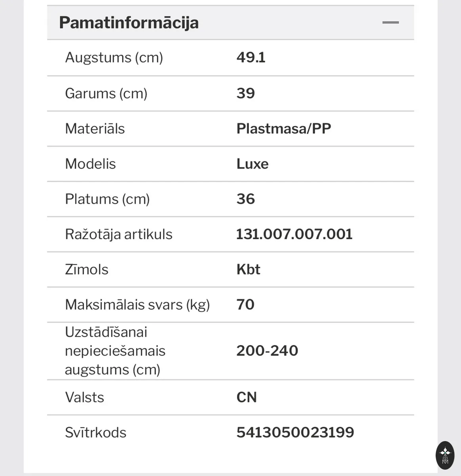Click the Garums (cm) row label
This screenshot has width=461, height=476.
coord(106,94)
